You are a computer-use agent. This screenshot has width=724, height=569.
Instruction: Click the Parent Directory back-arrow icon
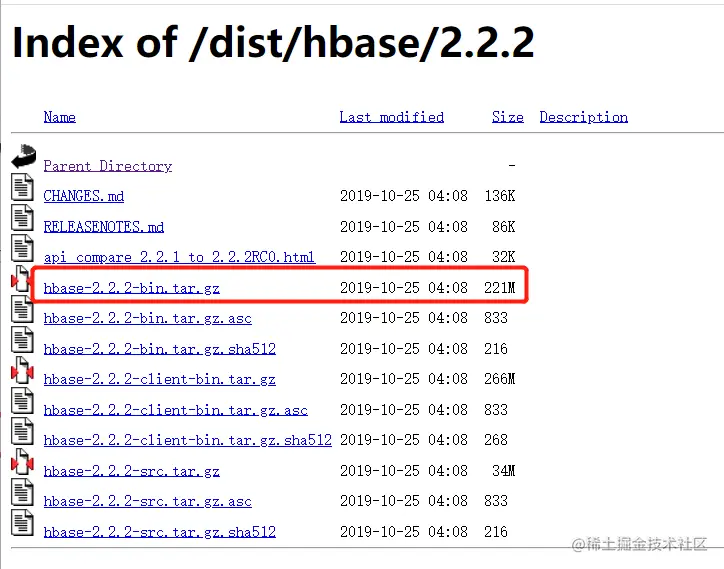click(24, 156)
